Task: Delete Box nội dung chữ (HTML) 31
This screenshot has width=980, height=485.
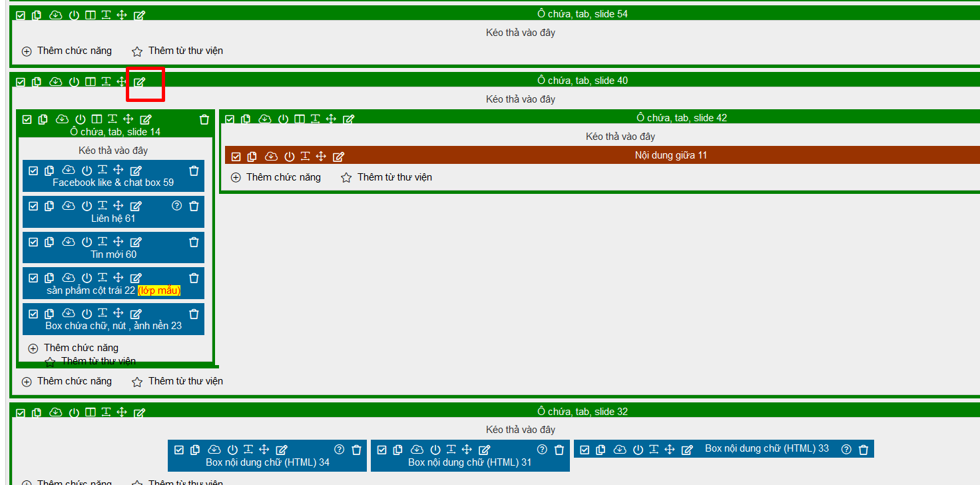Action: point(559,450)
